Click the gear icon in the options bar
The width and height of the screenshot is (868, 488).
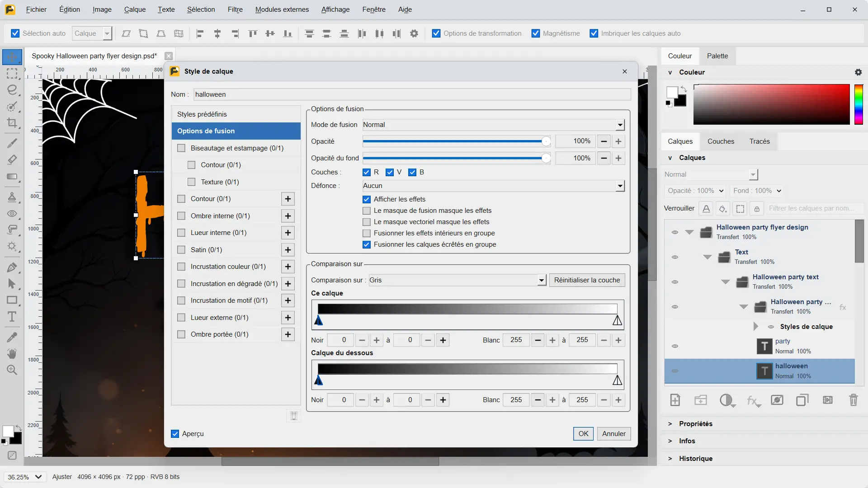click(x=414, y=33)
